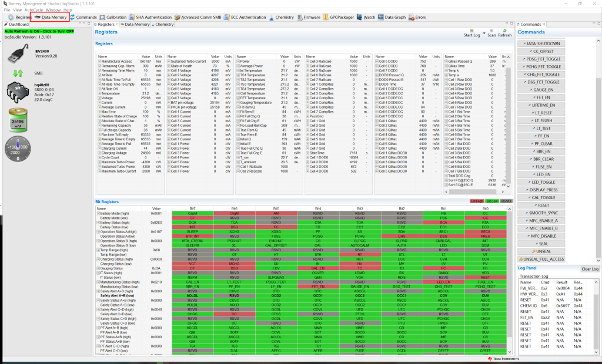Toggle the Battery Mode (high) checkbox

[x=99, y=213]
